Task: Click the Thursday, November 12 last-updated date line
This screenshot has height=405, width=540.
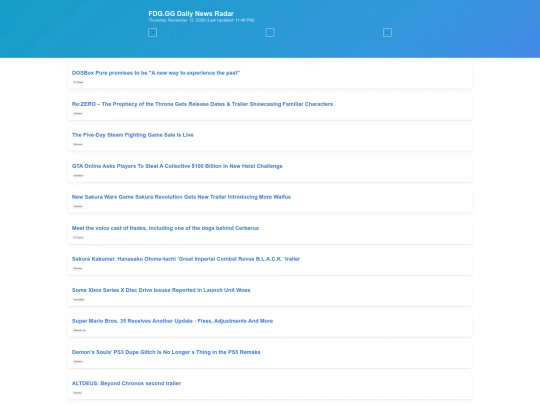Action: (x=201, y=20)
